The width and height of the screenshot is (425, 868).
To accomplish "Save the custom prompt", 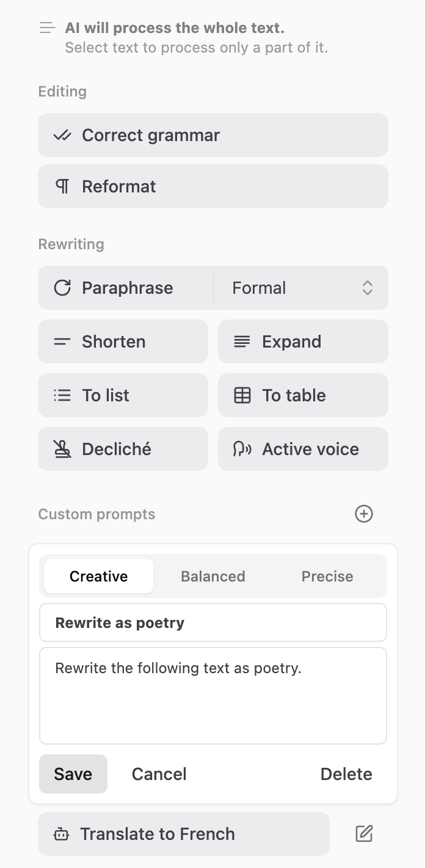I will [x=73, y=773].
